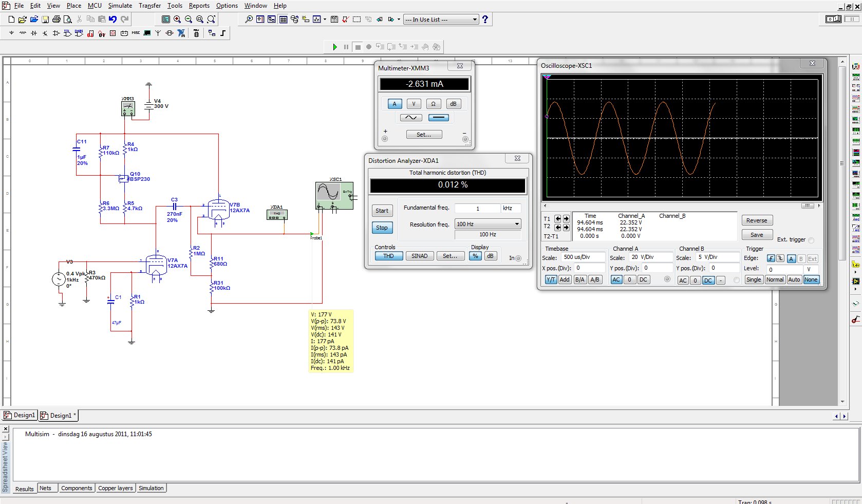The image size is (862, 504).
Task: Place an Analog op-amp component
Action: (x=57, y=33)
